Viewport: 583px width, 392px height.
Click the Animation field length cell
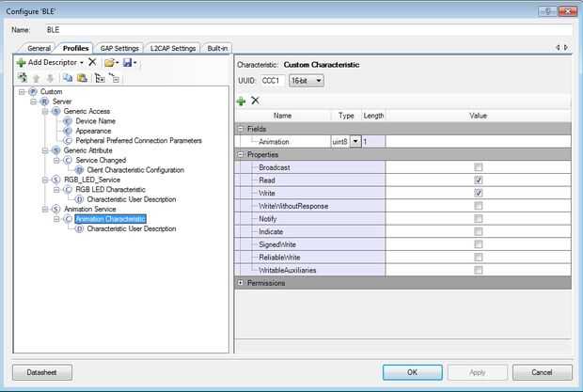tap(373, 142)
